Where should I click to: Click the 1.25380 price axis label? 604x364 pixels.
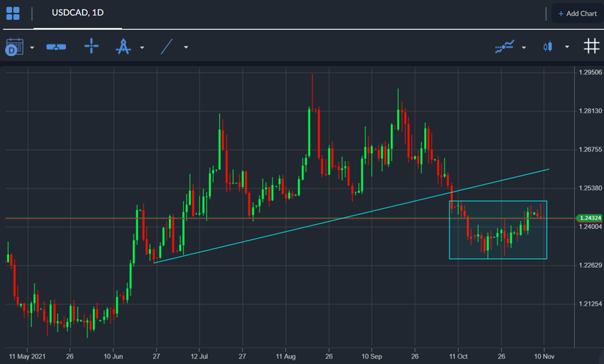click(x=590, y=188)
